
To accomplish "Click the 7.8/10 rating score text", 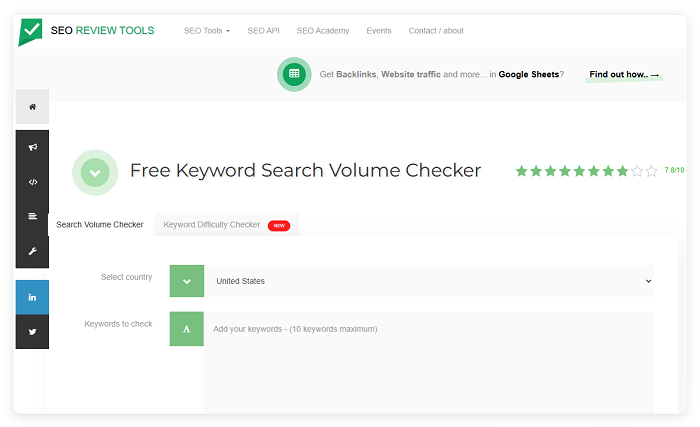I will coord(674,170).
